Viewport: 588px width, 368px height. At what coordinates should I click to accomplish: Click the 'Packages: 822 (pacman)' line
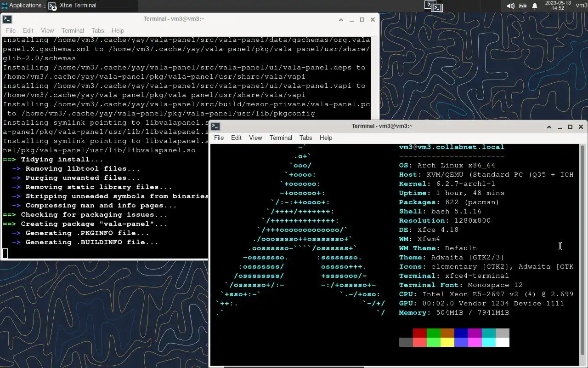[449, 202]
